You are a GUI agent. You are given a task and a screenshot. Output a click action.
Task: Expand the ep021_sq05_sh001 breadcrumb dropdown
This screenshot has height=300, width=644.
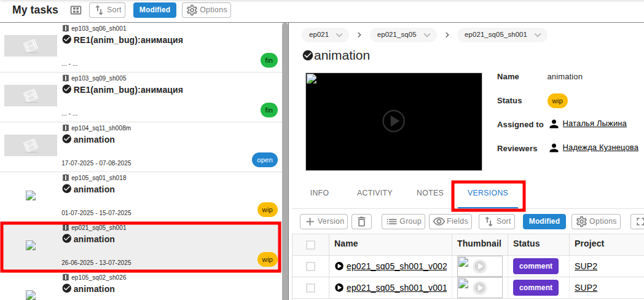502,35
